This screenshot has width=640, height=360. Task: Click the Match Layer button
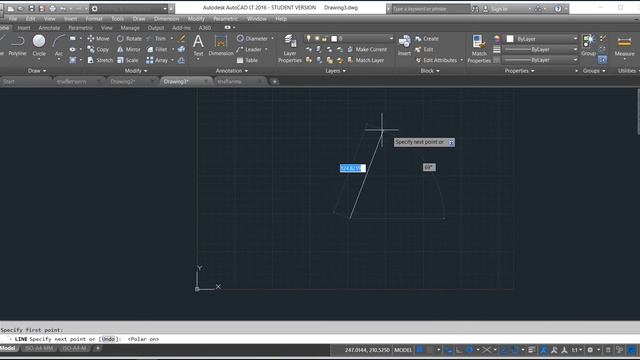tap(366, 60)
